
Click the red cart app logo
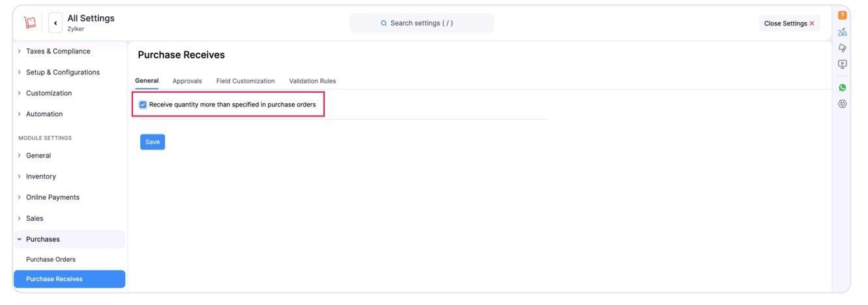click(29, 23)
